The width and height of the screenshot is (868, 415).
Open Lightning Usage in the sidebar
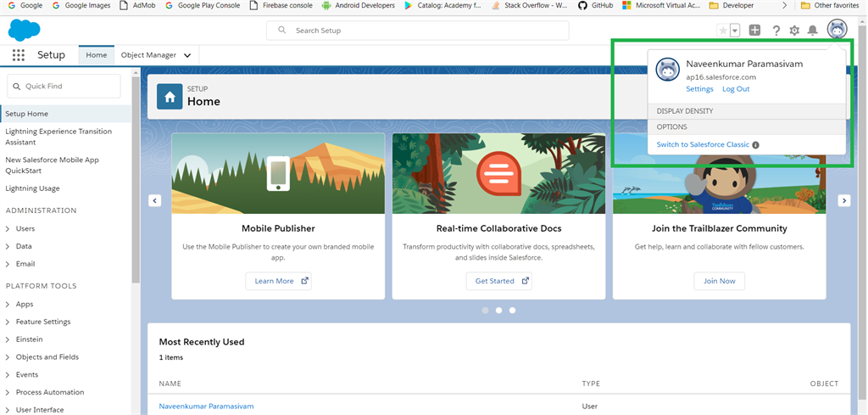click(33, 188)
